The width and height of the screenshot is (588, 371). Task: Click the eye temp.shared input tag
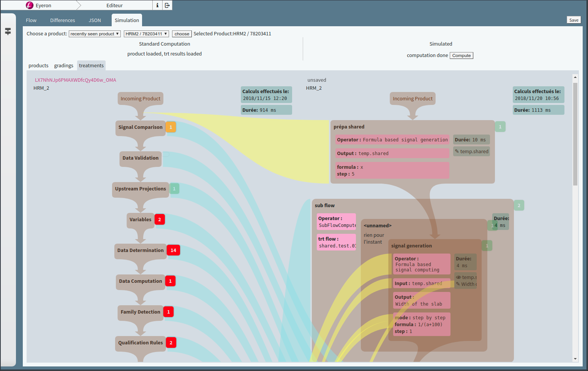466,277
